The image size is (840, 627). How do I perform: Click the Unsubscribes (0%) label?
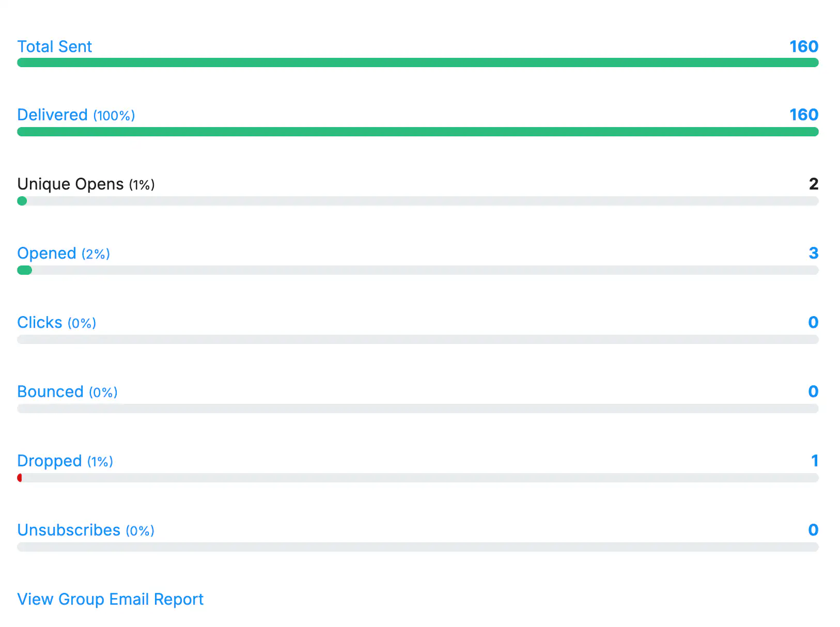coord(85,530)
